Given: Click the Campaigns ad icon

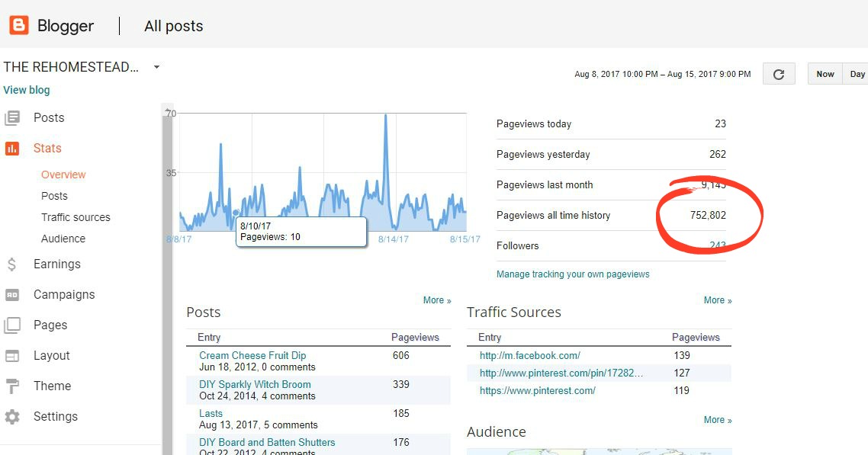Looking at the screenshot, I should tap(12, 295).
